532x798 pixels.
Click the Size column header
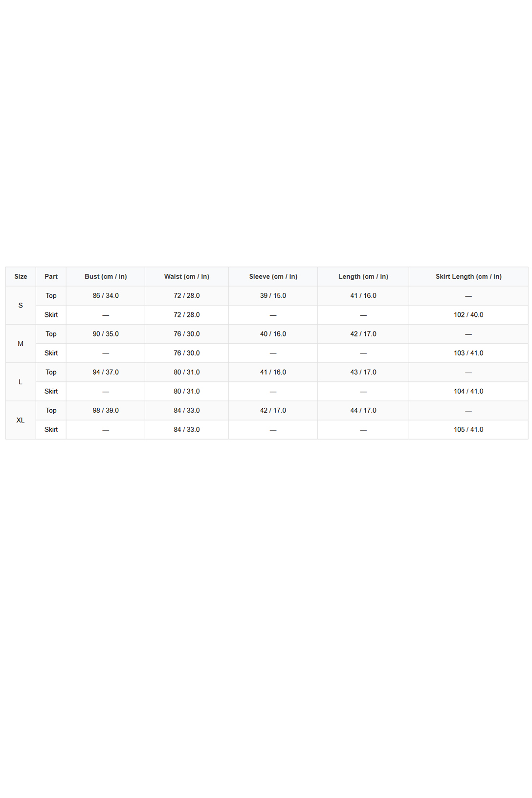(21, 276)
